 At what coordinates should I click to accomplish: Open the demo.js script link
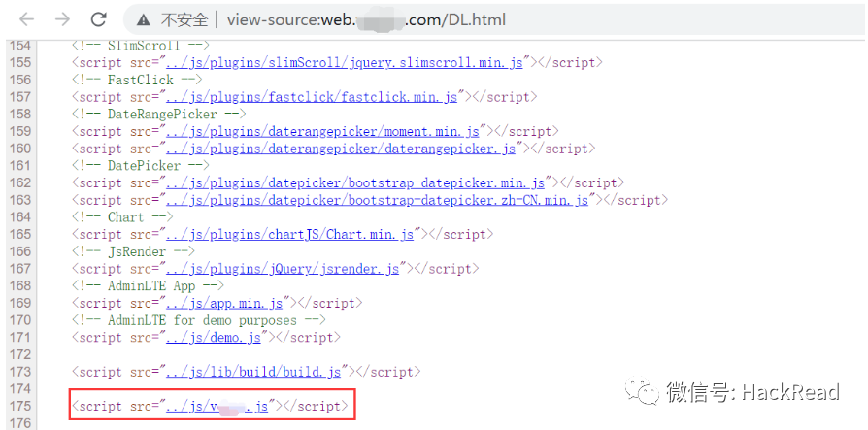pyautogui.click(x=214, y=337)
